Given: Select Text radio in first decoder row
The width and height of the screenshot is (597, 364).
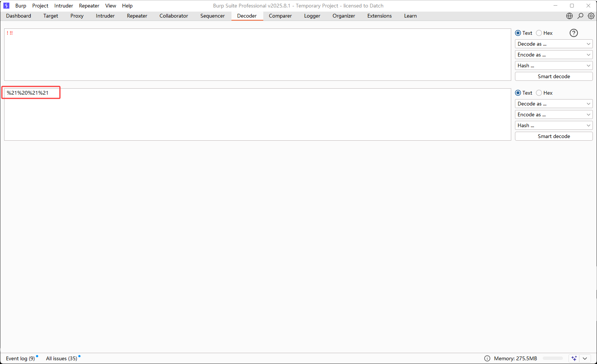Looking at the screenshot, I should 518,33.
